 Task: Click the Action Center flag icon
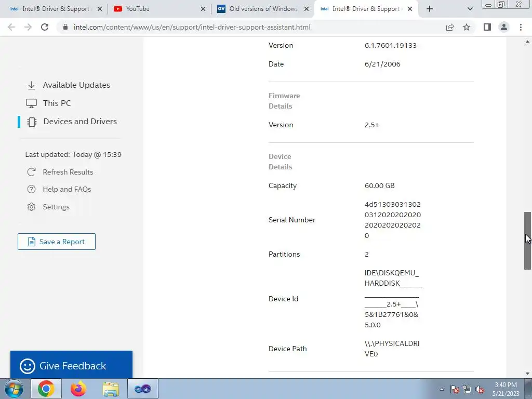coord(455,389)
